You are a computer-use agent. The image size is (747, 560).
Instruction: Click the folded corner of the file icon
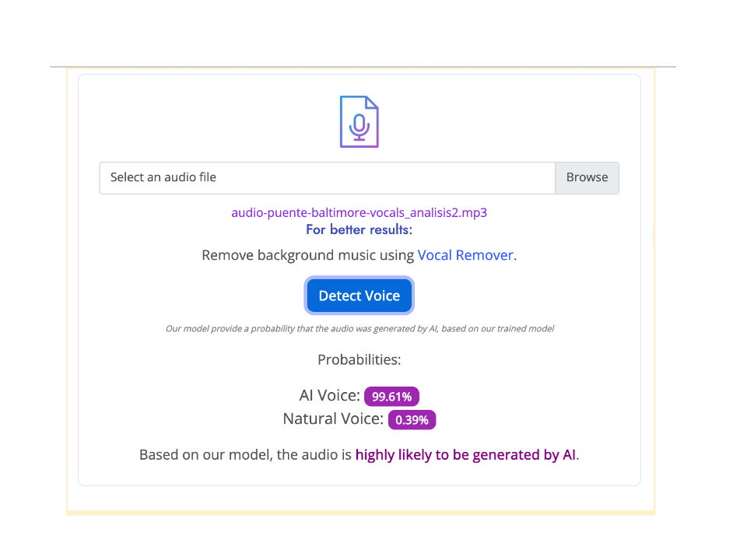click(x=372, y=102)
